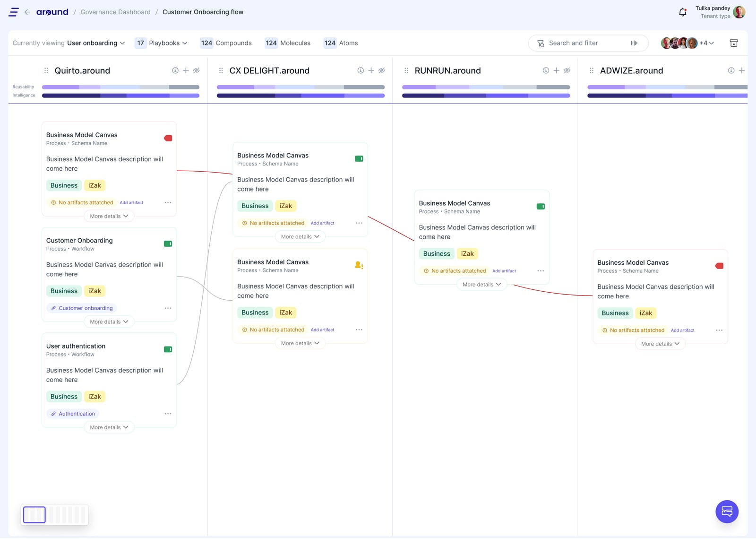Image resolution: width=756 pixels, height=539 pixels.
Task: Expand More details on Customer Onboarding card
Action: [x=109, y=322]
